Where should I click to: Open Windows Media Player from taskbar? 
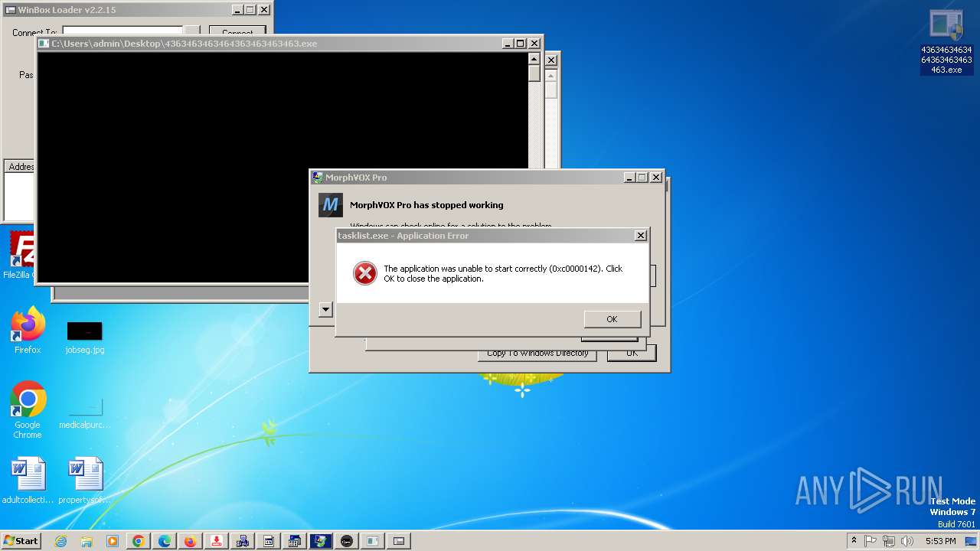[113, 541]
